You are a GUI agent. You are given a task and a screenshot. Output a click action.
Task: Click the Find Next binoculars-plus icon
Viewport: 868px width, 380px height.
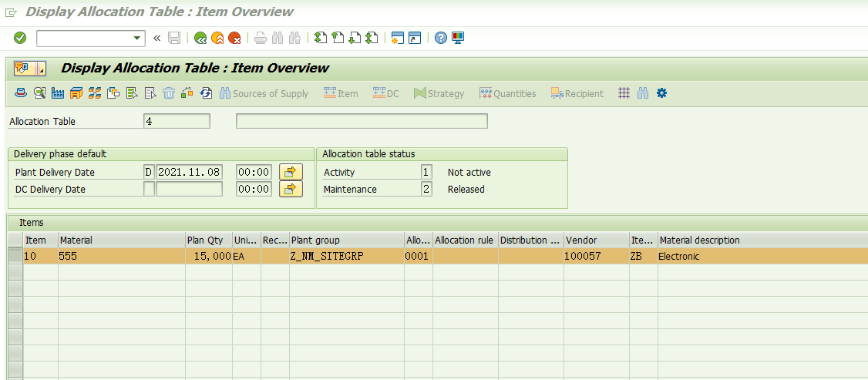[295, 39]
